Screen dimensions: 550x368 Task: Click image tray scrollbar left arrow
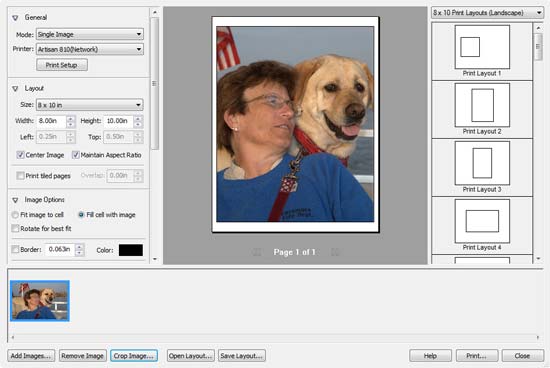(x=13, y=337)
